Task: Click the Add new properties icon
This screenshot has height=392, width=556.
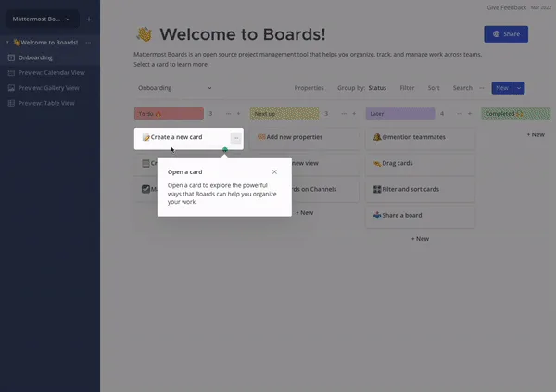Action: point(261,137)
